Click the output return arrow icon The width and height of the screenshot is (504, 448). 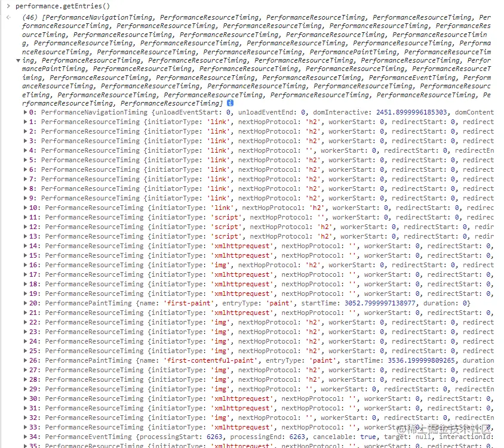tap(8, 17)
